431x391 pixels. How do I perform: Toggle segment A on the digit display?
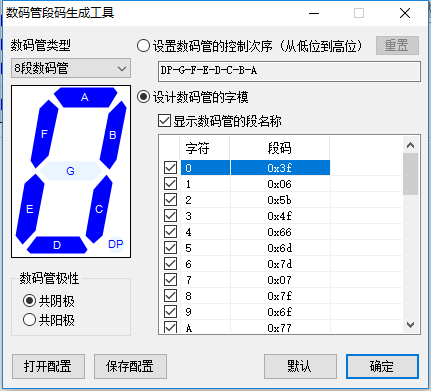(x=85, y=97)
